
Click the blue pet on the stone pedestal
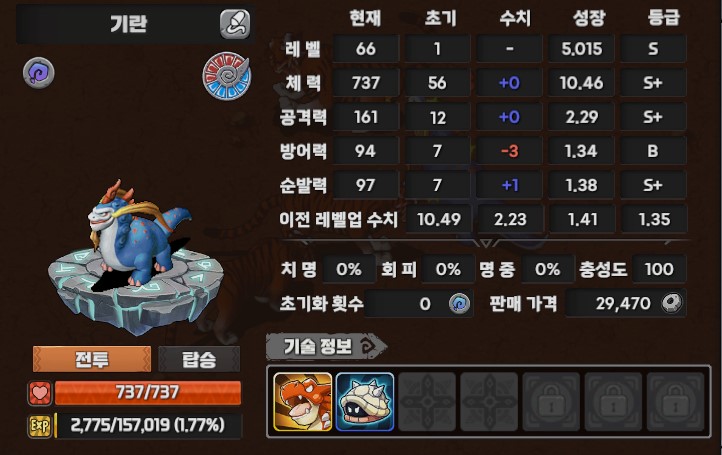coord(138,233)
